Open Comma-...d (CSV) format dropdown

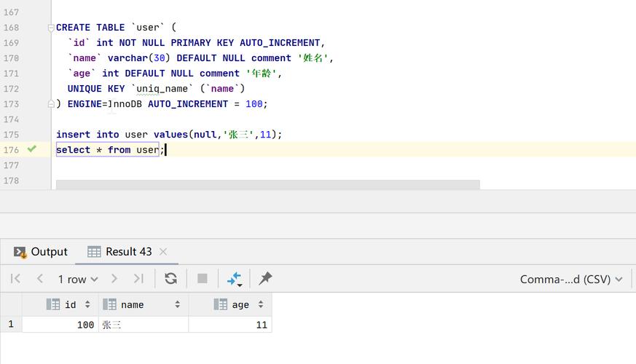571,280
